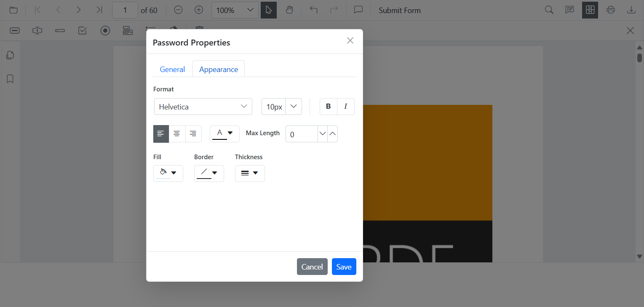Viewport: 644px width, 307px height.
Task: Add a textbox form field
Action: (x=37, y=30)
